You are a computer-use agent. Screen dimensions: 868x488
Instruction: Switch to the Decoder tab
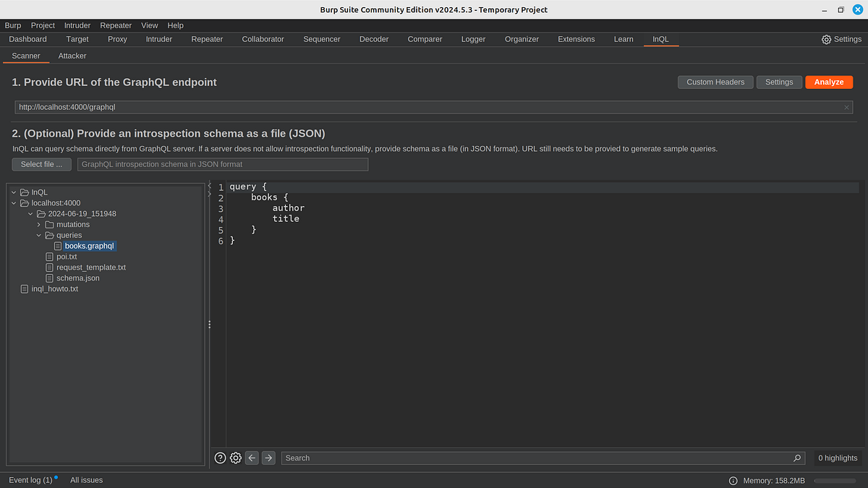tap(374, 39)
